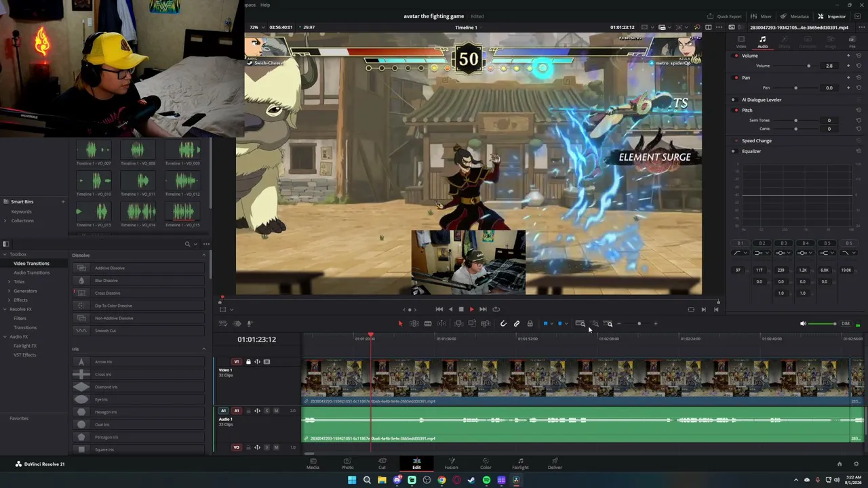Switch Inspector to the Video tab
The width and height of the screenshot is (868, 488).
point(741,42)
